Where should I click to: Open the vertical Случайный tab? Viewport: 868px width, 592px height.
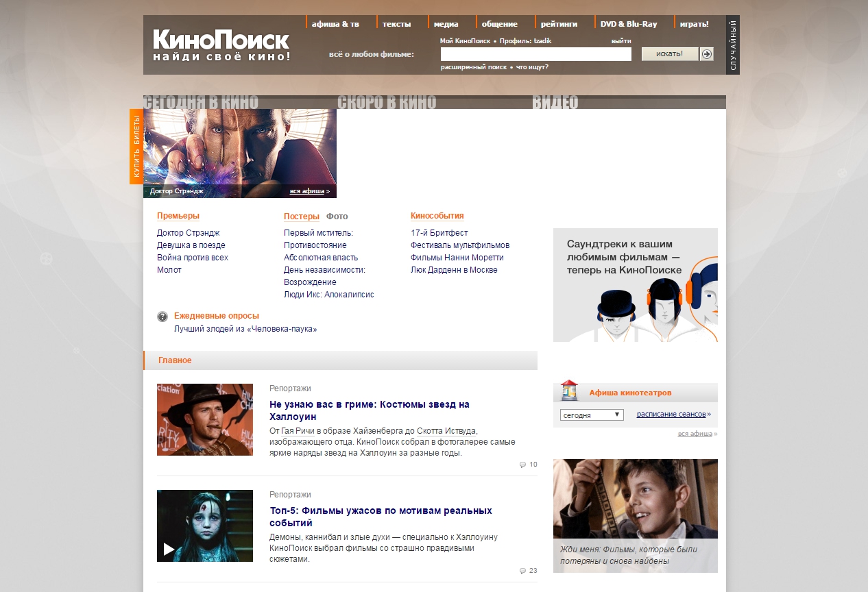click(733, 45)
